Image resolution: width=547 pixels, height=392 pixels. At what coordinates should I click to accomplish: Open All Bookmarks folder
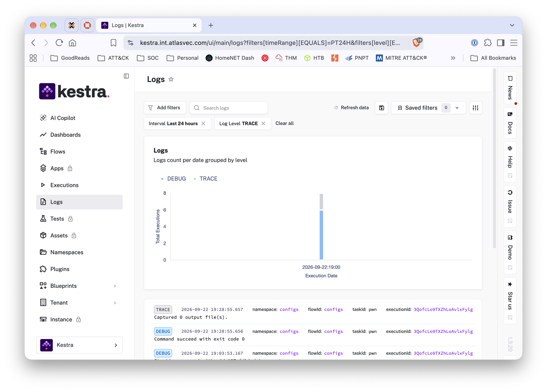[x=493, y=58]
